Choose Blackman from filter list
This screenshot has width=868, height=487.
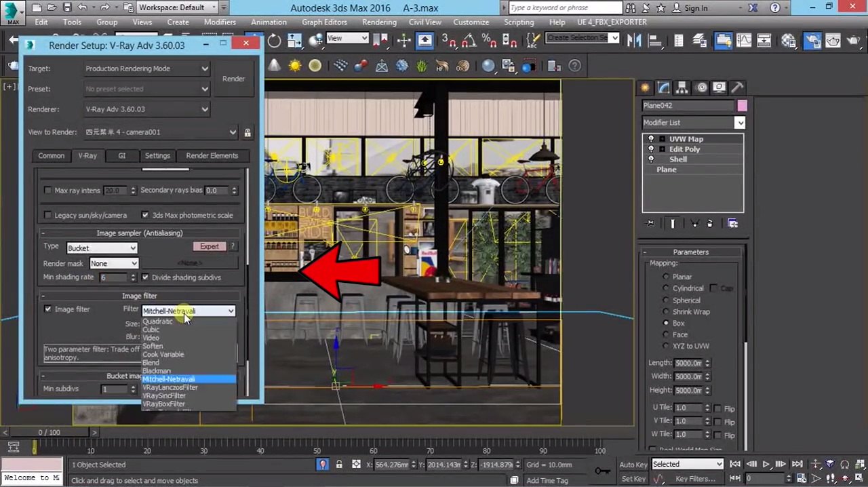[x=157, y=371]
